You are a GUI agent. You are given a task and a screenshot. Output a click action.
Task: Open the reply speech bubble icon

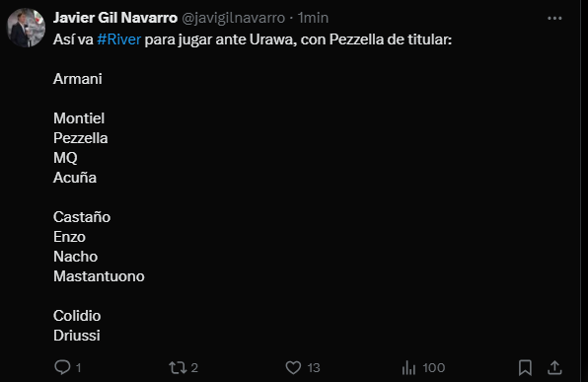coord(62,367)
